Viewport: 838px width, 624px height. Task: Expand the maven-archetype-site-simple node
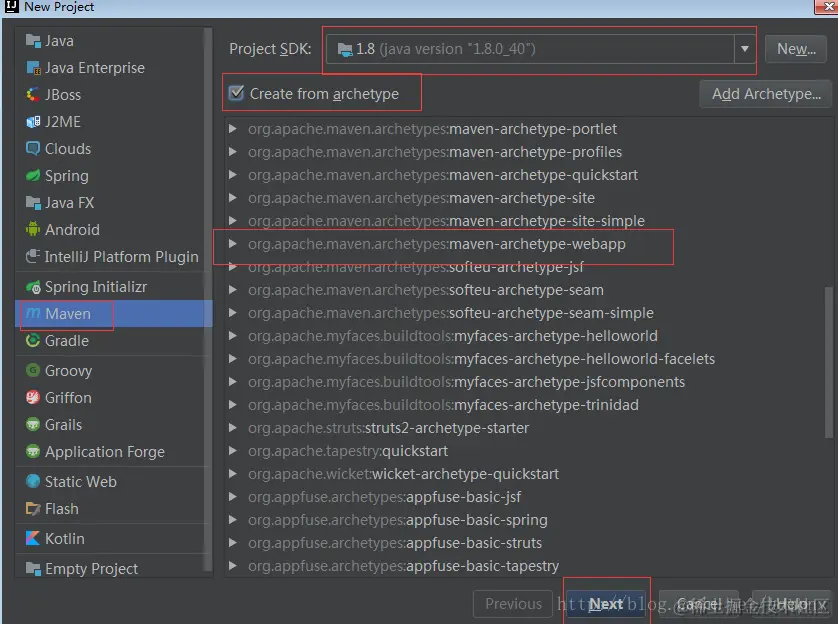232,221
